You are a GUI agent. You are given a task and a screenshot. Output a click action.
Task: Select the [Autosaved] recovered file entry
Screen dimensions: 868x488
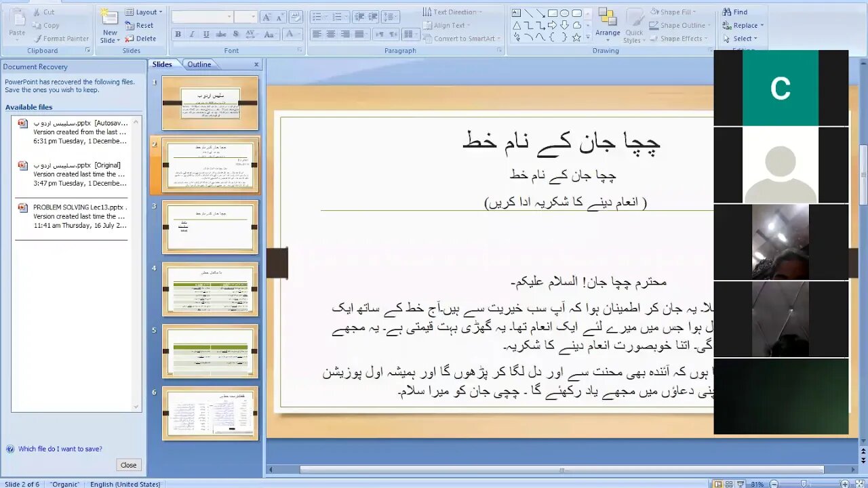point(73,132)
